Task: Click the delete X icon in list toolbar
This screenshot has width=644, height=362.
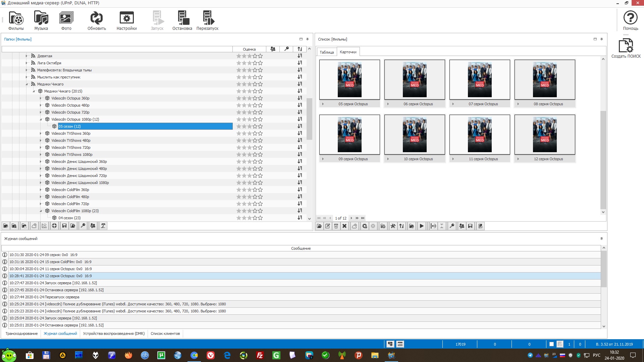Action: pyautogui.click(x=344, y=226)
